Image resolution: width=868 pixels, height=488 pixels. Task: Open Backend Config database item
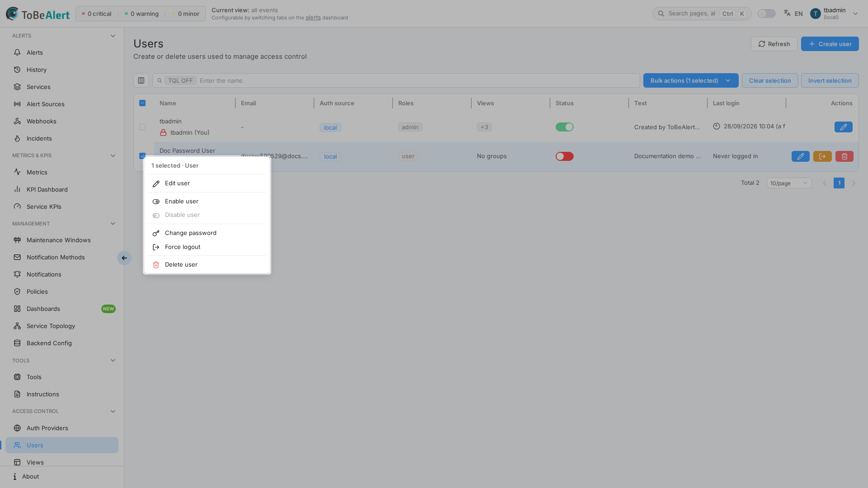click(x=62, y=343)
